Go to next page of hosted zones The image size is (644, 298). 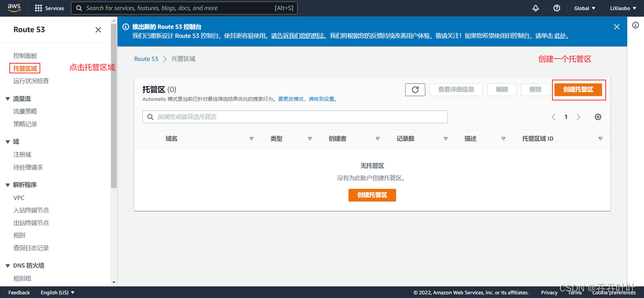579,117
